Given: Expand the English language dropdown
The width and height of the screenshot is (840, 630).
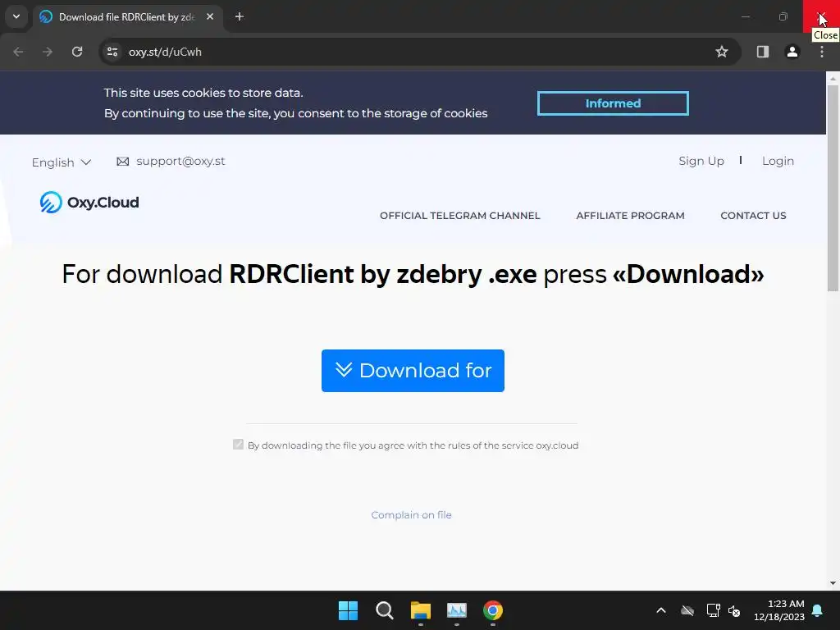Looking at the screenshot, I should (62, 162).
